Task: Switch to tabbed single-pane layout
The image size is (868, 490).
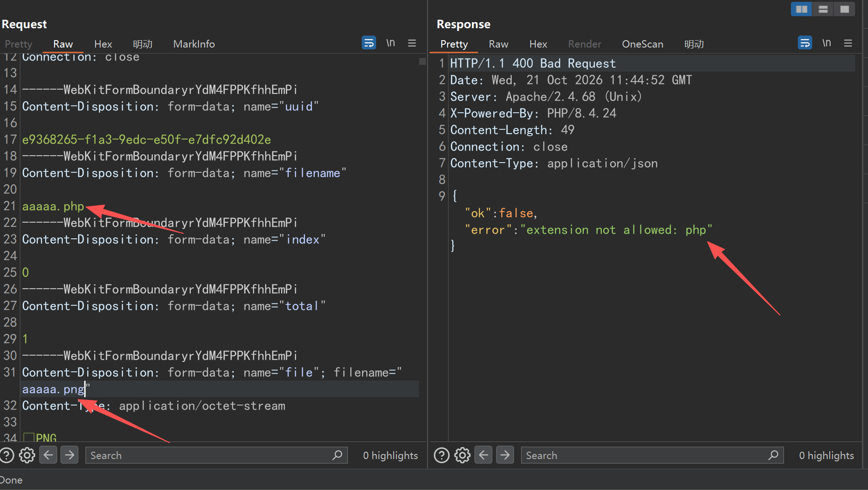Action: coord(844,9)
